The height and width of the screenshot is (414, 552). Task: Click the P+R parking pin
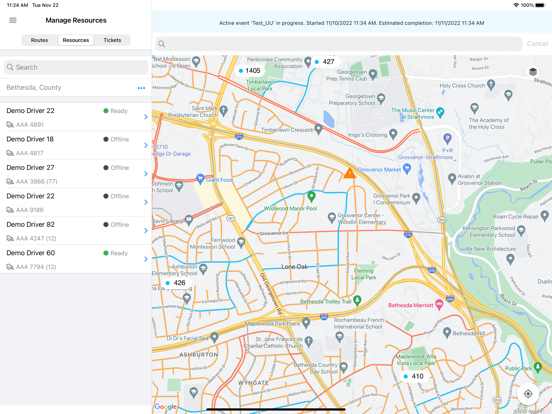pos(447,139)
